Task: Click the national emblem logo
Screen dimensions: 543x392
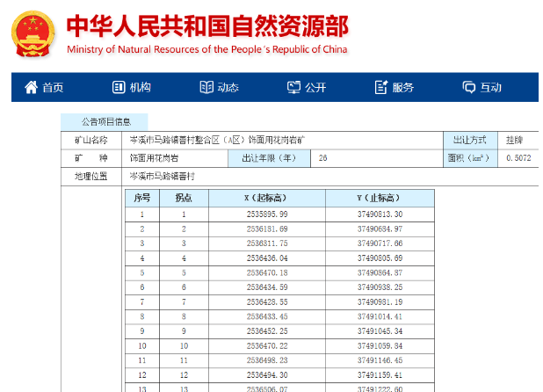Action: click(x=33, y=34)
